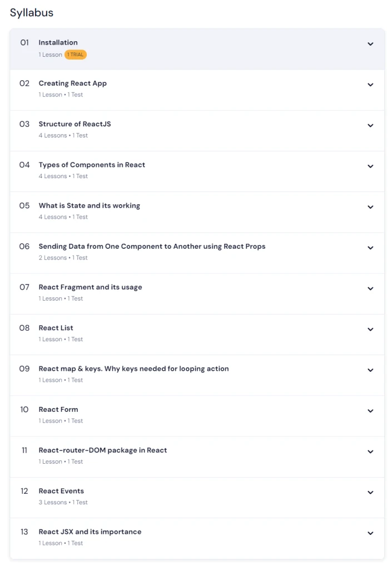Click the 1 TRIAL badge

coord(76,55)
